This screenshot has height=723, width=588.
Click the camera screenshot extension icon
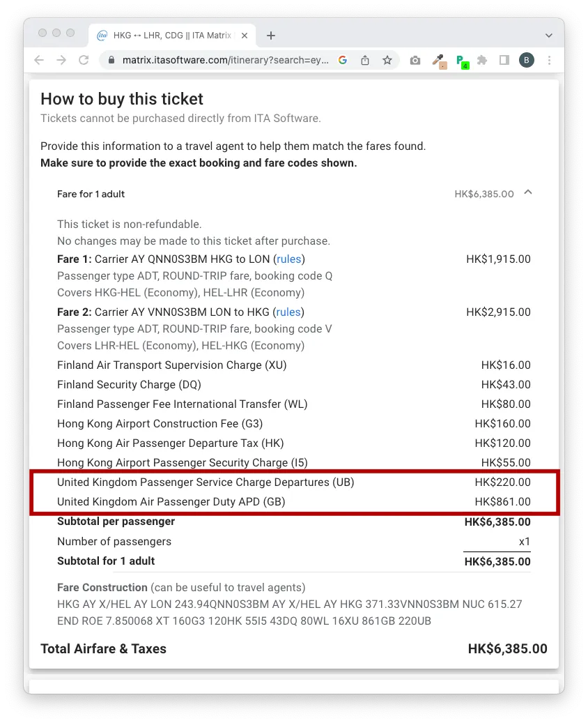point(415,60)
